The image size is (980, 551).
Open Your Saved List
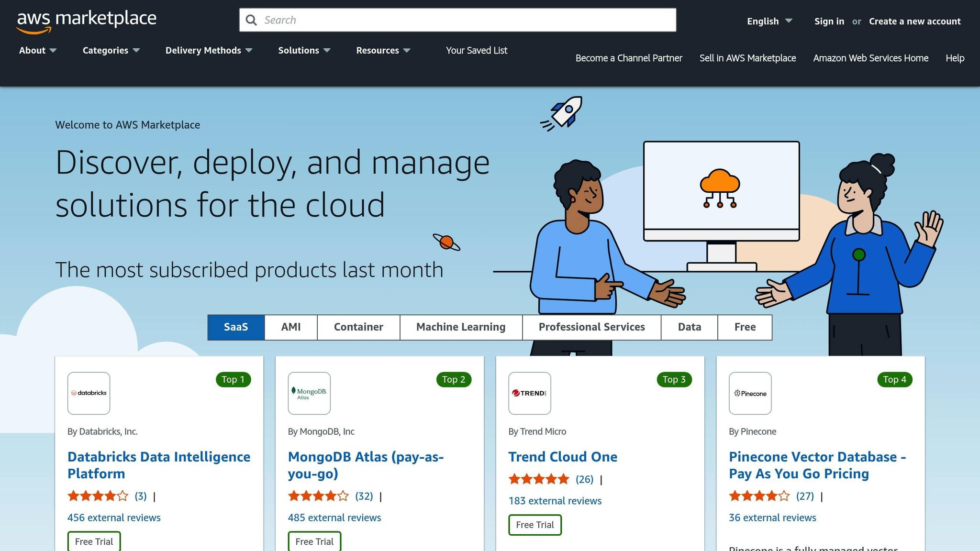477,50
